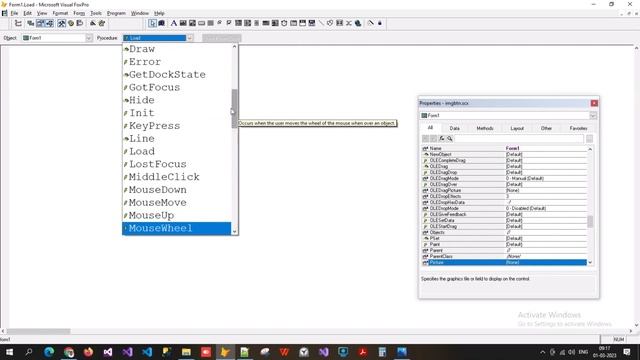Select the OLEDragMode property row
The width and height of the screenshot is (640, 360).
[x=505, y=178]
